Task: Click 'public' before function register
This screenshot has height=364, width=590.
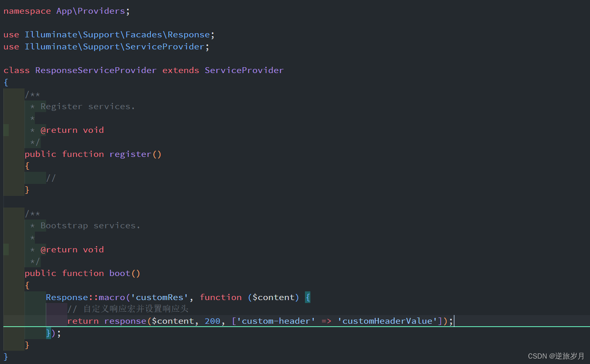Action: (x=40, y=154)
